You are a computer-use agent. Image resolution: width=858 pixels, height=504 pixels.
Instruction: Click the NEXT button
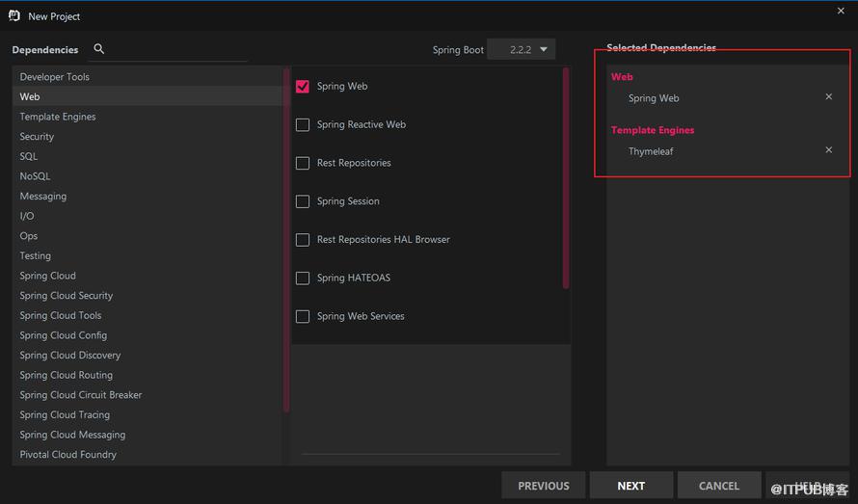pos(630,486)
